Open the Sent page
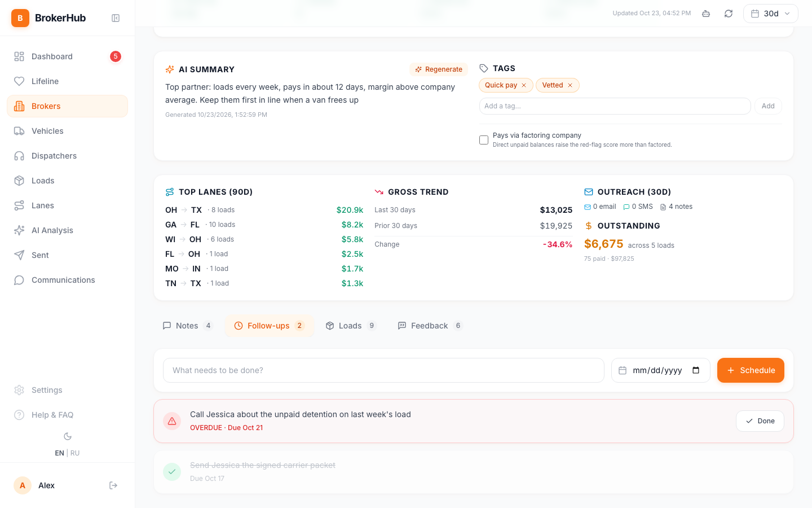The height and width of the screenshot is (508, 812). 68,255
